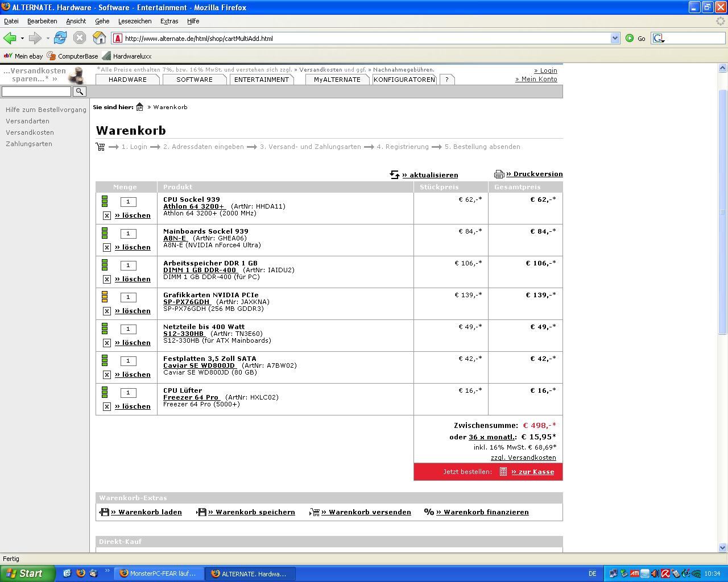Screen dimensions: 728x582
Task: Click the vertical page scrollbar thumb
Action: [723, 211]
